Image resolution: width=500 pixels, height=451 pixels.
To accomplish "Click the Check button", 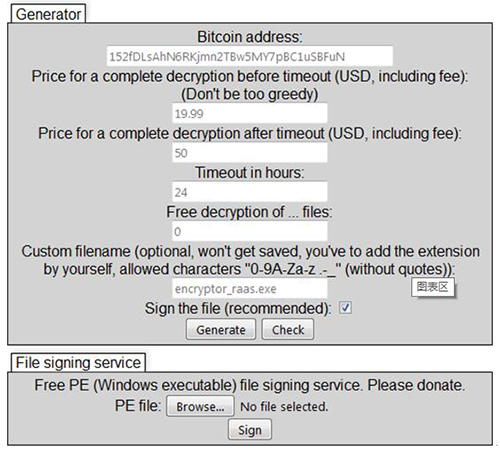I will click(x=288, y=329).
